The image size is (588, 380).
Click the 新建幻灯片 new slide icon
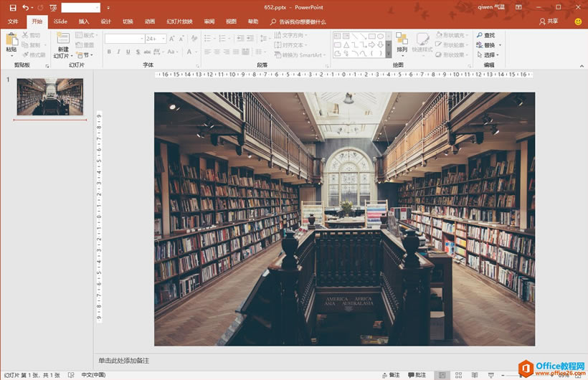tap(63, 39)
